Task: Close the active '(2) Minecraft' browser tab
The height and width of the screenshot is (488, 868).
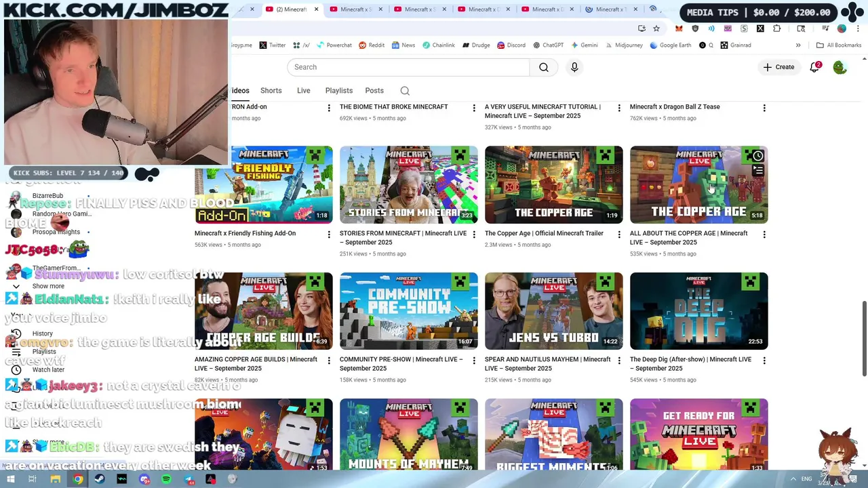Action: 315,9
